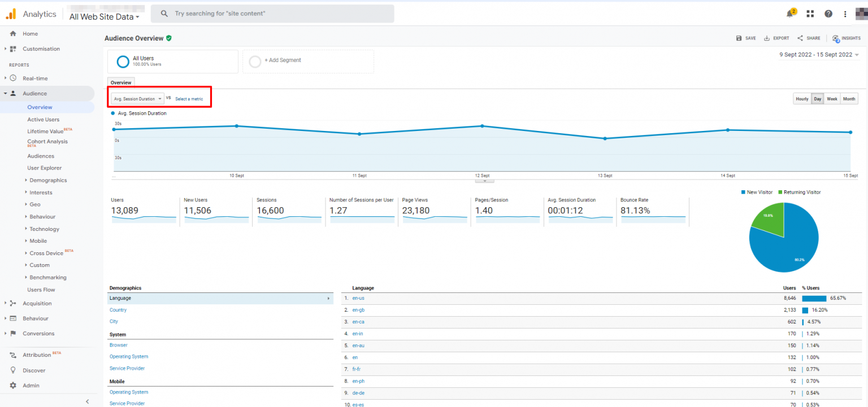Image resolution: width=868 pixels, height=407 pixels.
Task: Save the Audience Overview report
Action: coord(746,38)
